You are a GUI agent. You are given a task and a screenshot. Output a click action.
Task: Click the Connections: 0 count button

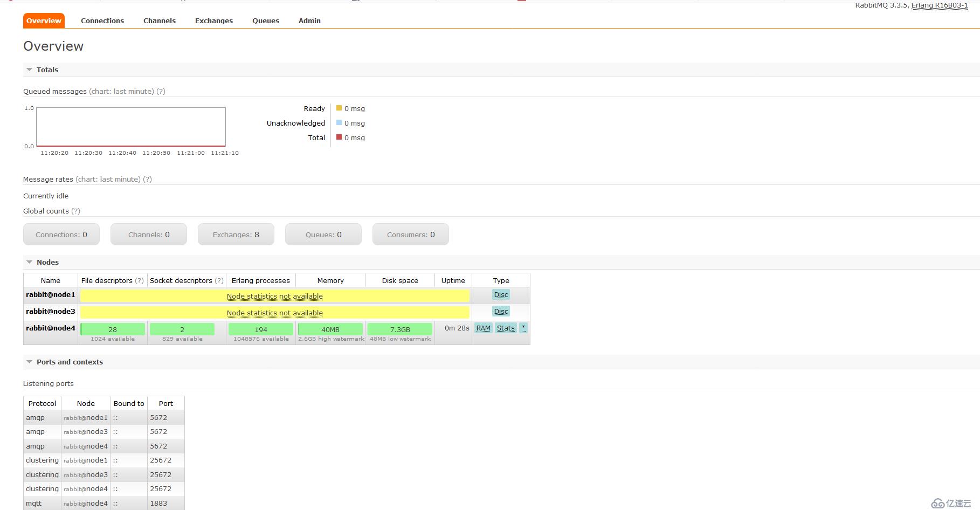61,235
